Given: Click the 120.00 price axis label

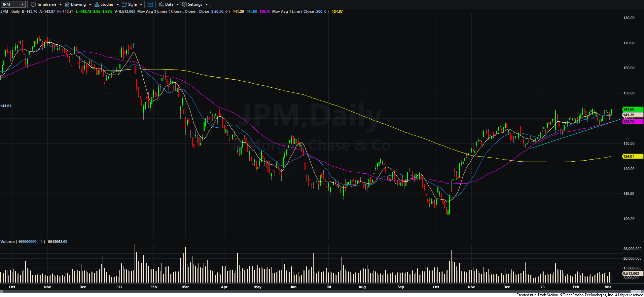Looking at the screenshot, I should pos(629,169).
